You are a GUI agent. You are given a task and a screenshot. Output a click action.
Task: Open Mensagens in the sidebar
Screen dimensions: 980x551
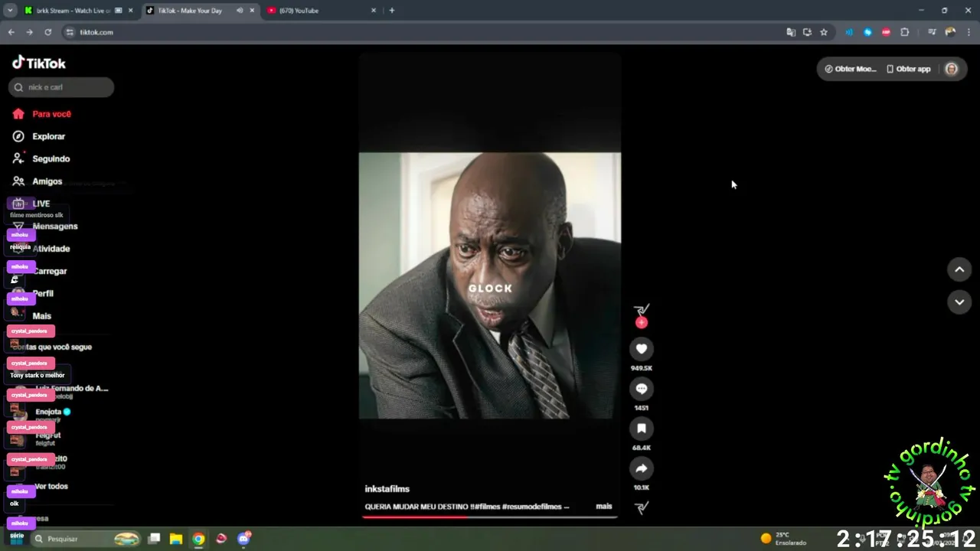click(45, 226)
